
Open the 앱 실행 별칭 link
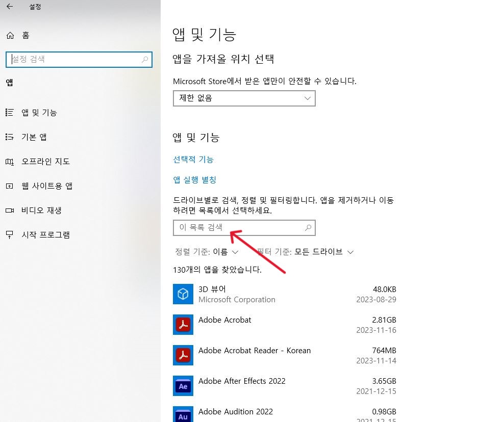[x=195, y=180]
